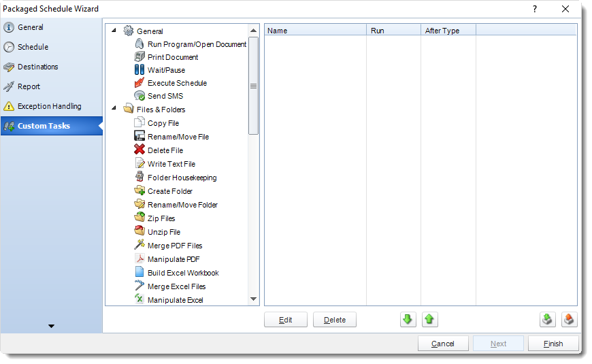Open the Report wizard step
The image size is (592, 364).
tap(51, 86)
